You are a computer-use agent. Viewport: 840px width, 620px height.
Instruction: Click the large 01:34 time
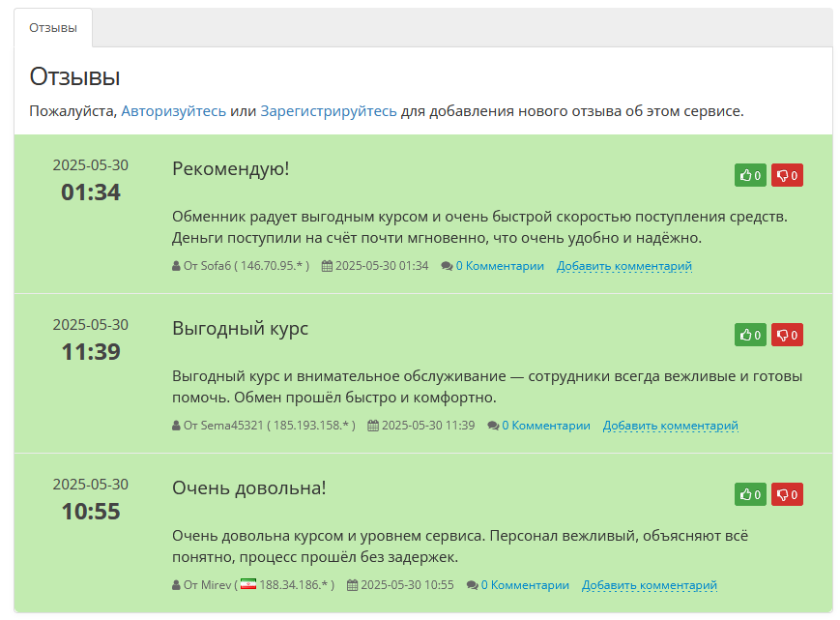[x=91, y=192]
